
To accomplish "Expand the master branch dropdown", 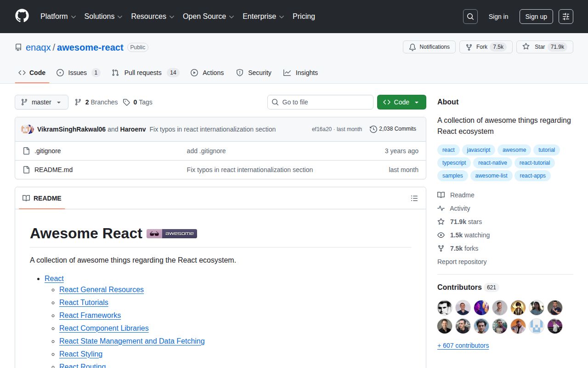I will point(41,102).
